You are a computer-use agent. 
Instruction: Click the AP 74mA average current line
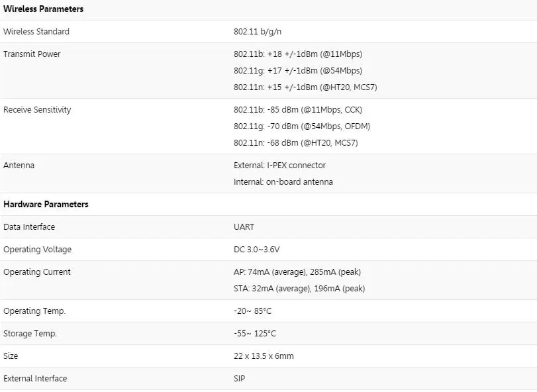point(297,272)
